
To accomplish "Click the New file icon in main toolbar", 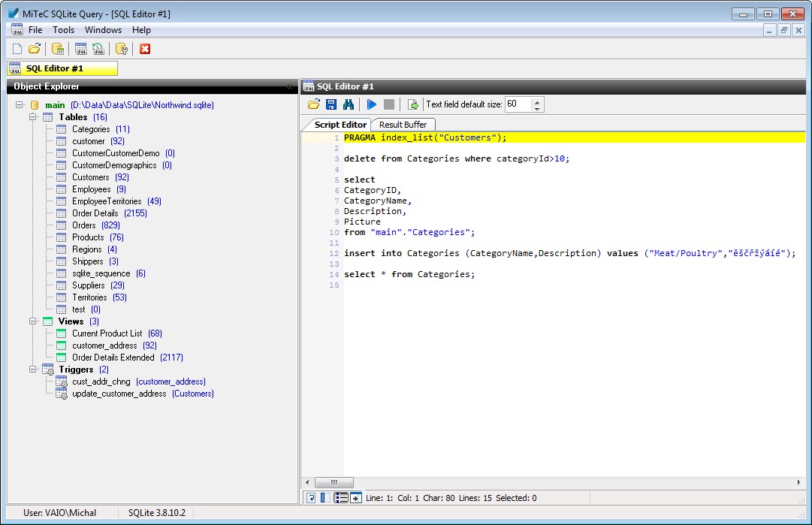I will (x=17, y=49).
